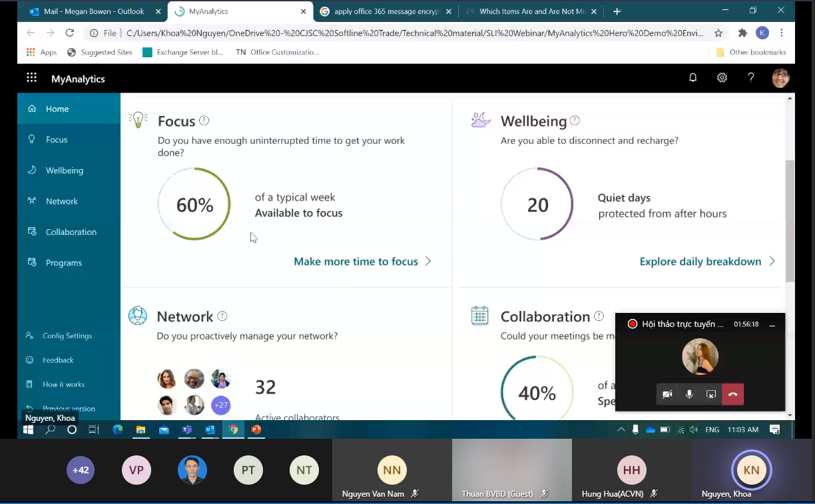
Task: Open the MyAnalytics app launcher grid
Action: tap(31, 78)
